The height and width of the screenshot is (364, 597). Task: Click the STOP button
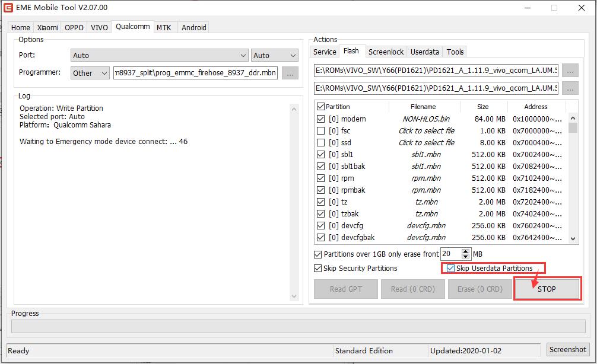[547, 289]
